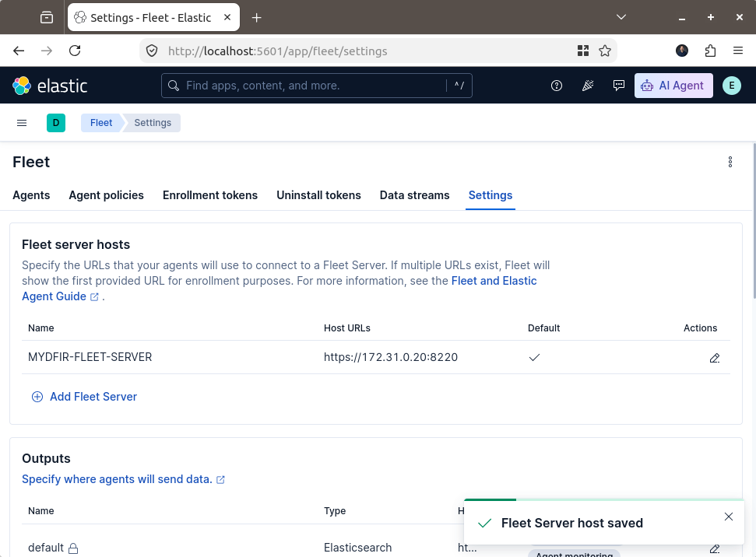
Task: Open the feedback chat bubble icon
Action: pyautogui.click(x=619, y=86)
